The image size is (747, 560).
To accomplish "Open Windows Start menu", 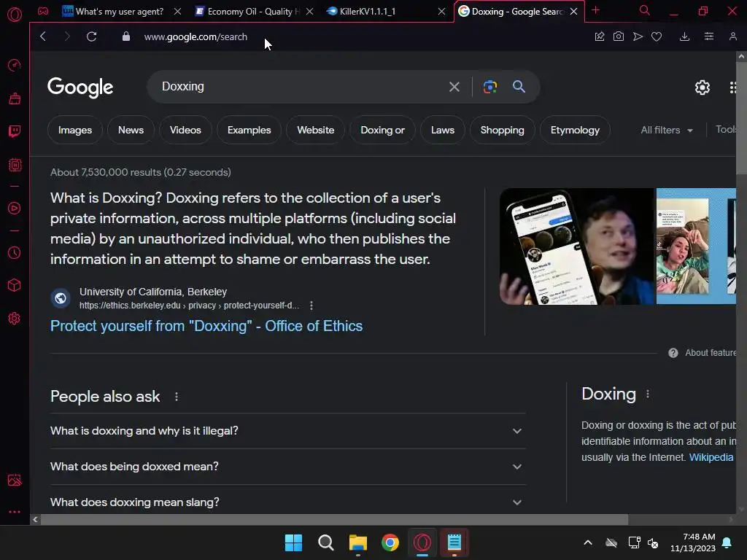I will pyautogui.click(x=293, y=542).
